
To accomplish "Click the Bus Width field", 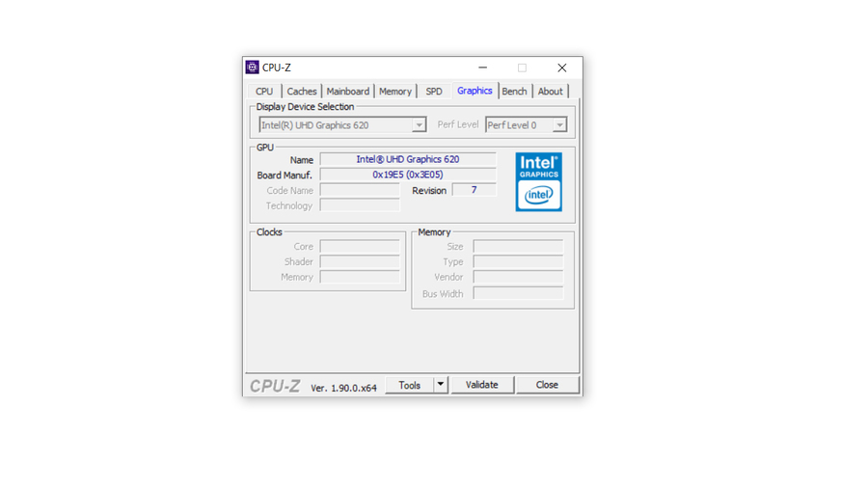I will coord(518,293).
